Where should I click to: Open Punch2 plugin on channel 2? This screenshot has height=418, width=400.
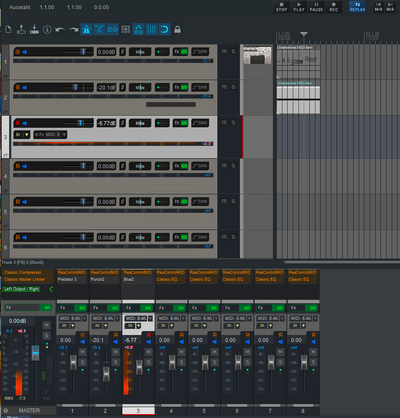click(x=105, y=279)
